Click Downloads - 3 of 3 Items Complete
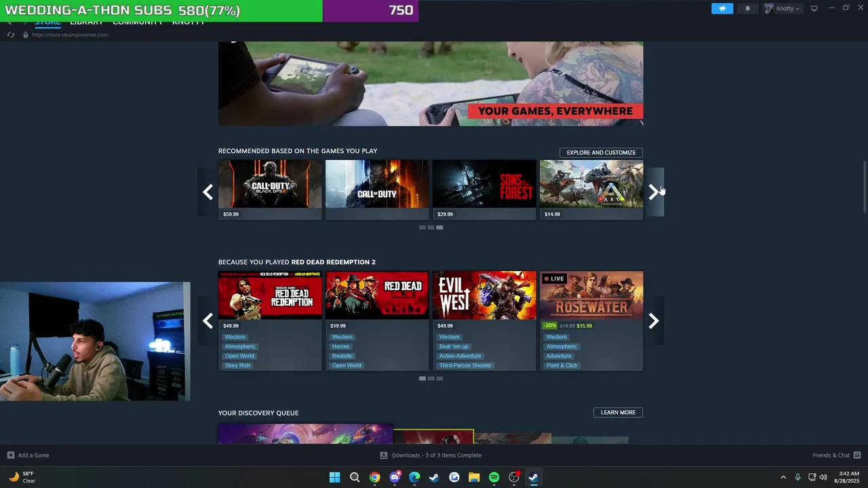The image size is (868, 488). pyautogui.click(x=437, y=455)
